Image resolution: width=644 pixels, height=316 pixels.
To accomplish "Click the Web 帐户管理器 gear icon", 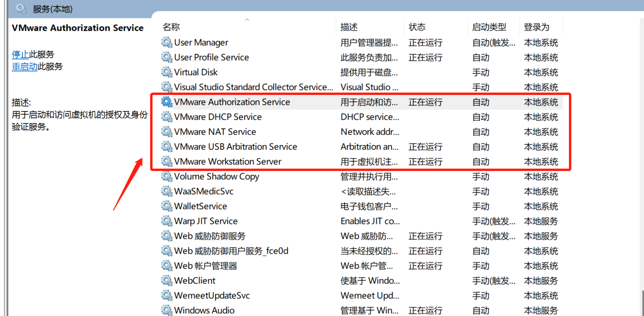I will point(167,265).
